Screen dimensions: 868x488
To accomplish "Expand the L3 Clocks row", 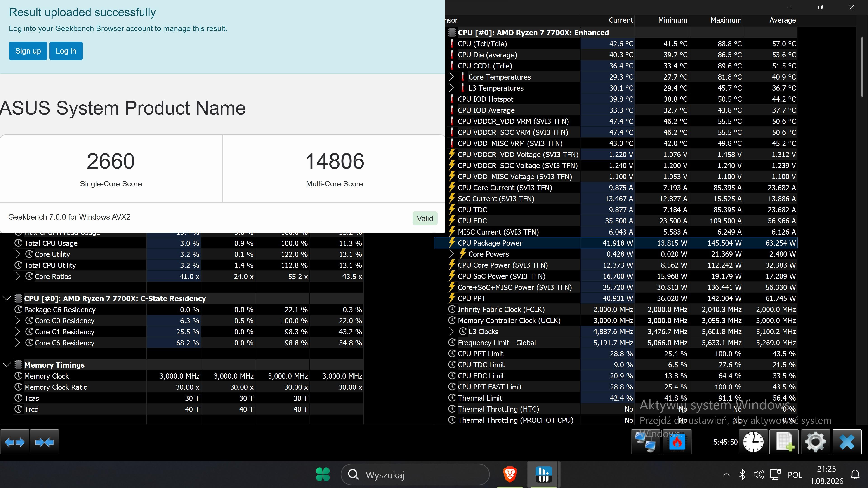I will click(452, 331).
